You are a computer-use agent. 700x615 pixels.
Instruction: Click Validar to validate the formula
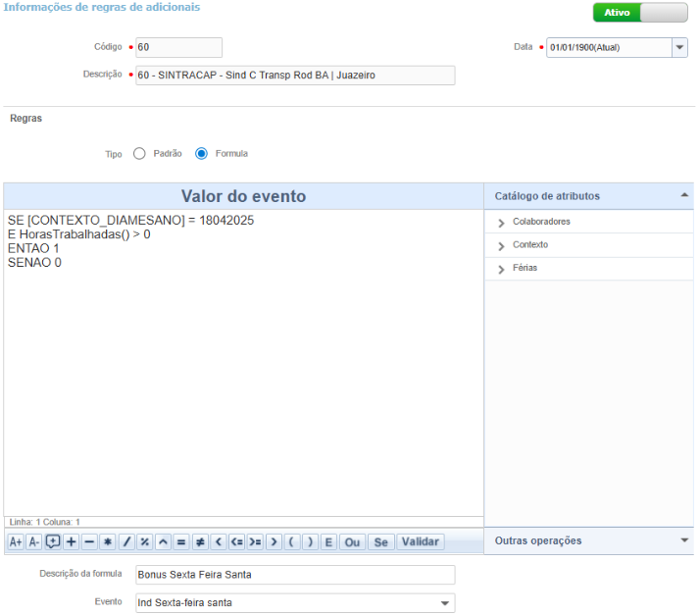(420, 541)
